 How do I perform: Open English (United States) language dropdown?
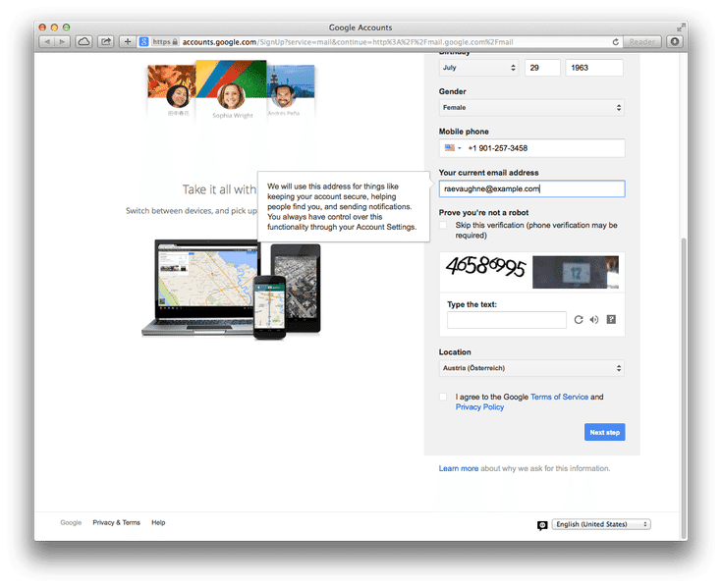pyautogui.click(x=601, y=524)
